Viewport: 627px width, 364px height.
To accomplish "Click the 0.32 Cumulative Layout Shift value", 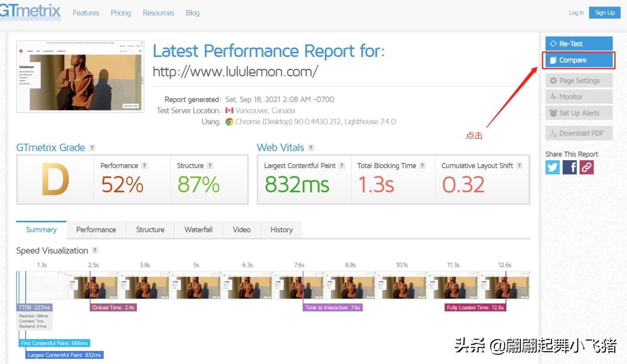I will (x=463, y=184).
